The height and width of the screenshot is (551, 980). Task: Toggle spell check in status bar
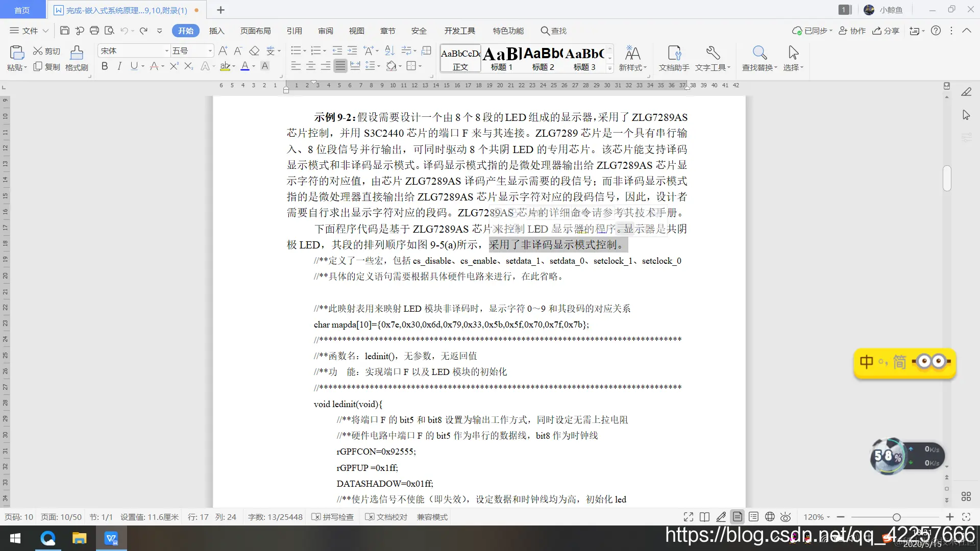pyautogui.click(x=333, y=517)
